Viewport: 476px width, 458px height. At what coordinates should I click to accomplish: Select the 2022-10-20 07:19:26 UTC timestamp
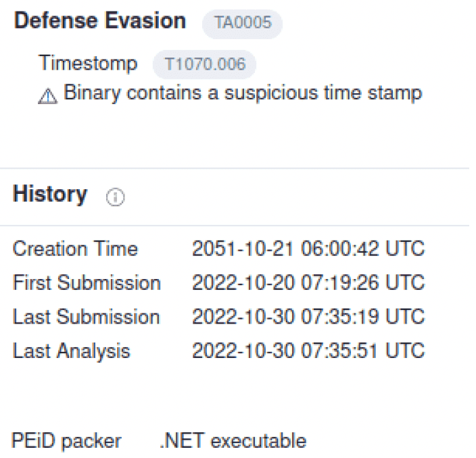(x=308, y=282)
